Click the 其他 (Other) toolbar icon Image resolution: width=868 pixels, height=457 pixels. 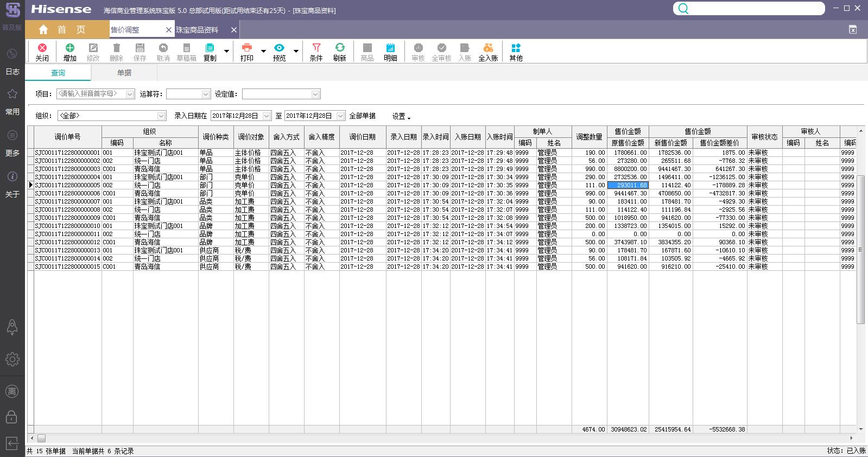pyautogui.click(x=516, y=52)
